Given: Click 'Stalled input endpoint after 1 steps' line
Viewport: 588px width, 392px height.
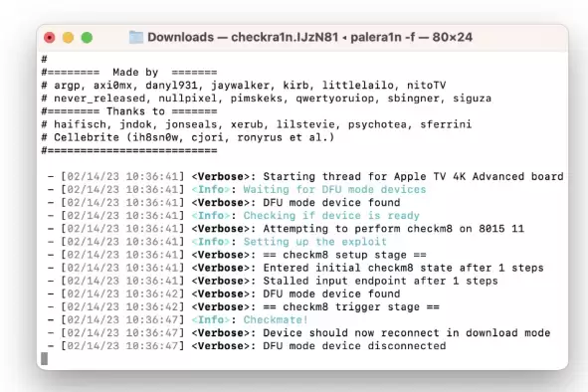Looking at the screenshot, I should [x=380, y=281].
